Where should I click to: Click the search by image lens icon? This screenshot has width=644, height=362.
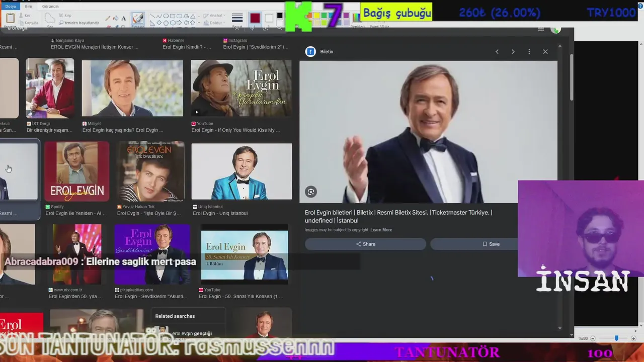[x=265, y=28]
